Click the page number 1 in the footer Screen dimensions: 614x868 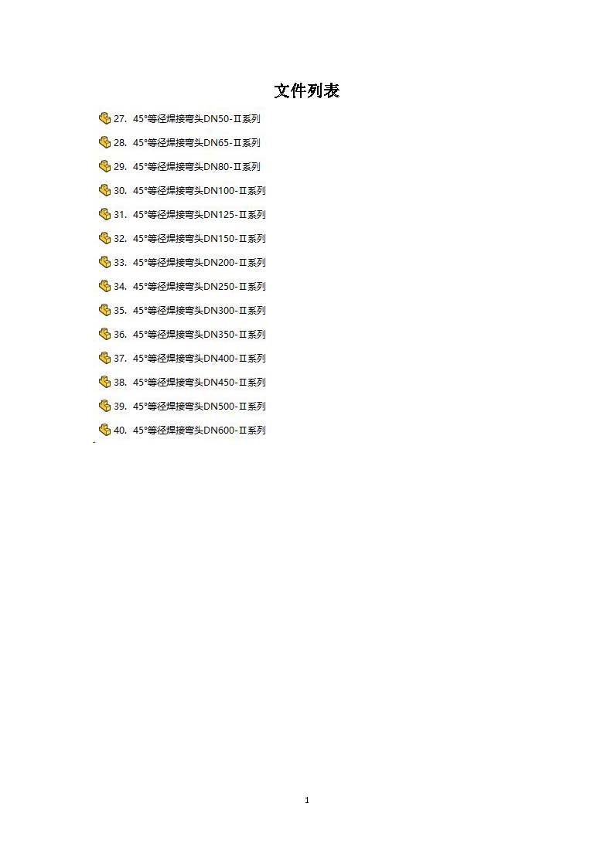(307, 800)
